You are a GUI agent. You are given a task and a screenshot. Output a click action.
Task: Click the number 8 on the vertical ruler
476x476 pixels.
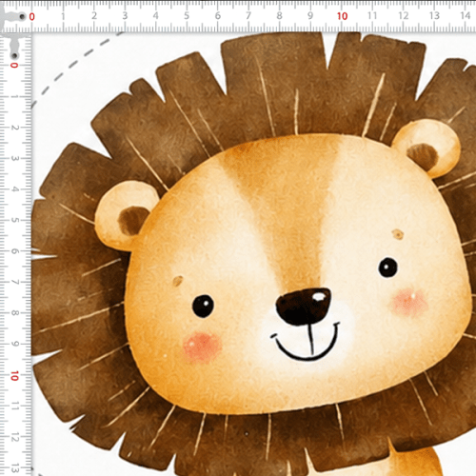[x=14, y=313]
